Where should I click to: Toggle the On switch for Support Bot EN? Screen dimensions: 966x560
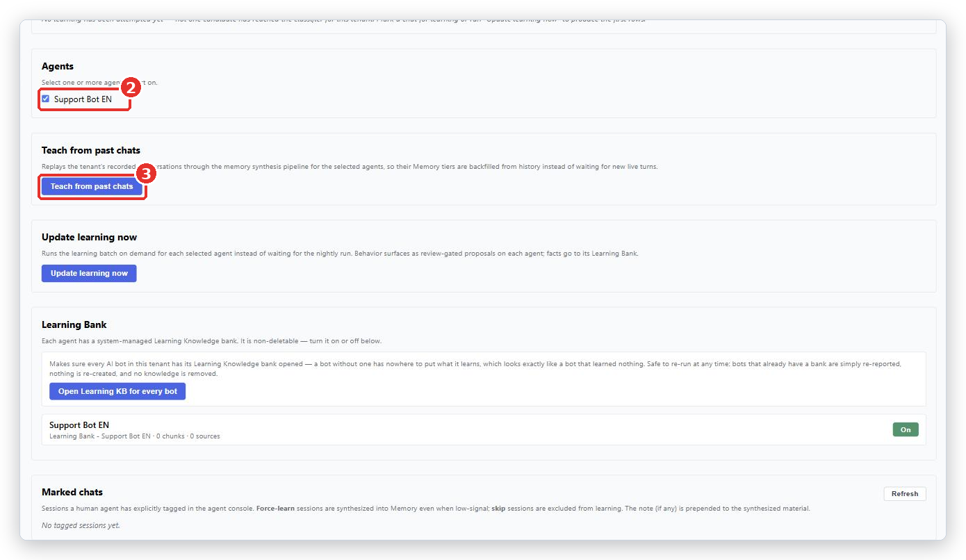(906, 429)
